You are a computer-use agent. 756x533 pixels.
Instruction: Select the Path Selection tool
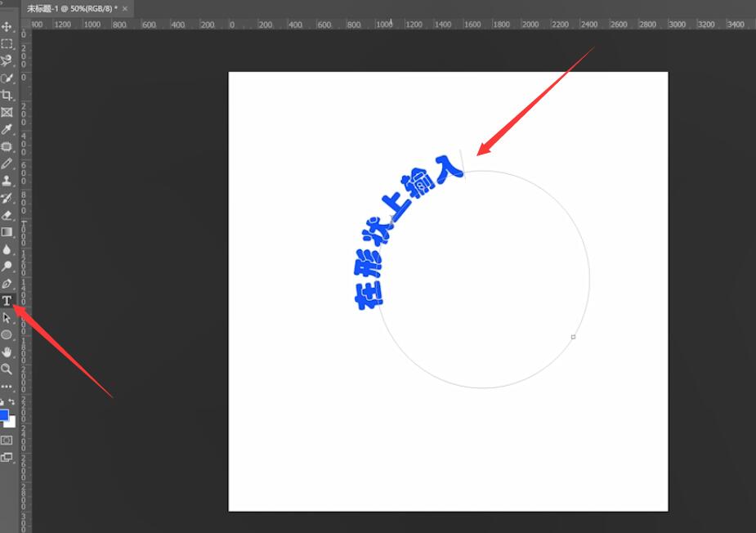[7, 318]
